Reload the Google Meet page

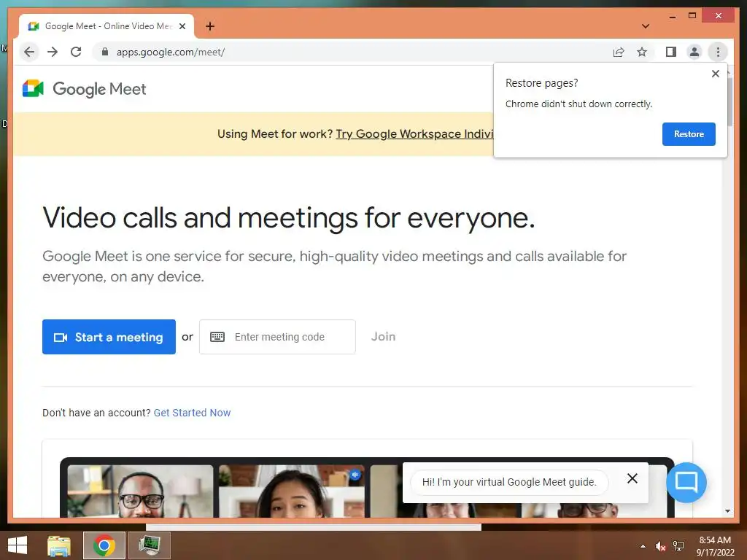(x=76, y=52)
